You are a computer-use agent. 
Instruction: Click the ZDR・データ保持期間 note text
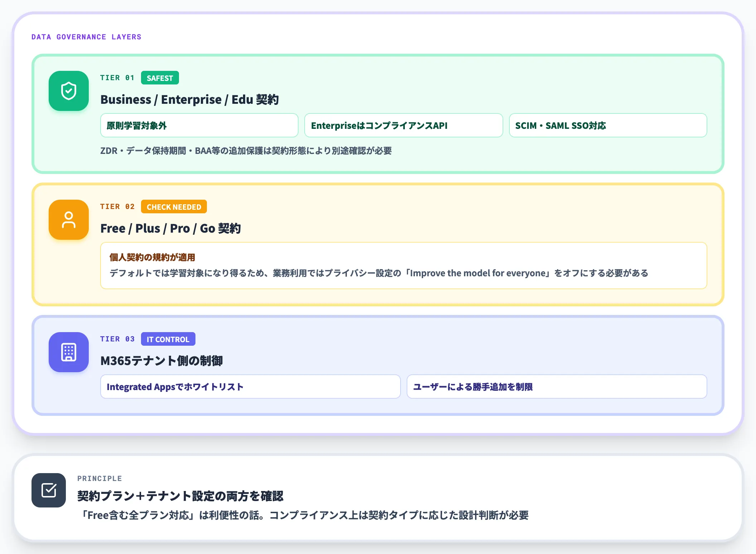(x=246, y=151)
